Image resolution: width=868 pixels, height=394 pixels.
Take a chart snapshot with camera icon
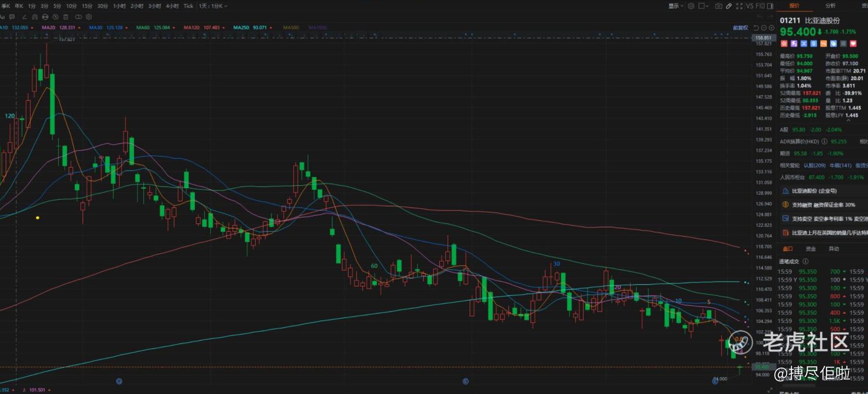coord(718,6)
